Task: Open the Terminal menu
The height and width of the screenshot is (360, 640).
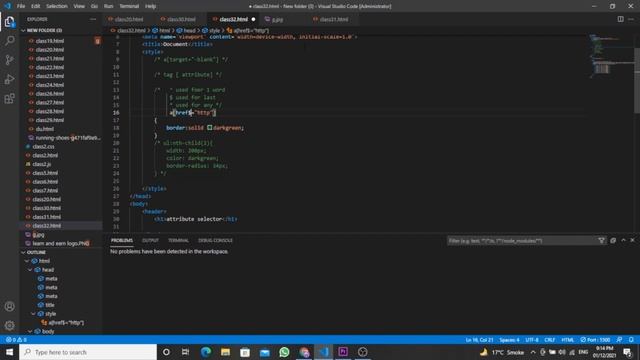Action: click(x=129, y=6)
